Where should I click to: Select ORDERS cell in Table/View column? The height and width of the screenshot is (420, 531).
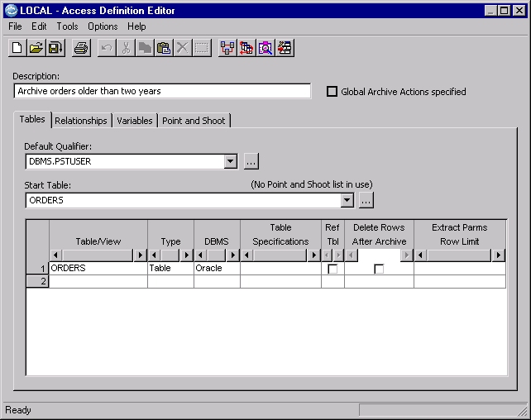98,268
